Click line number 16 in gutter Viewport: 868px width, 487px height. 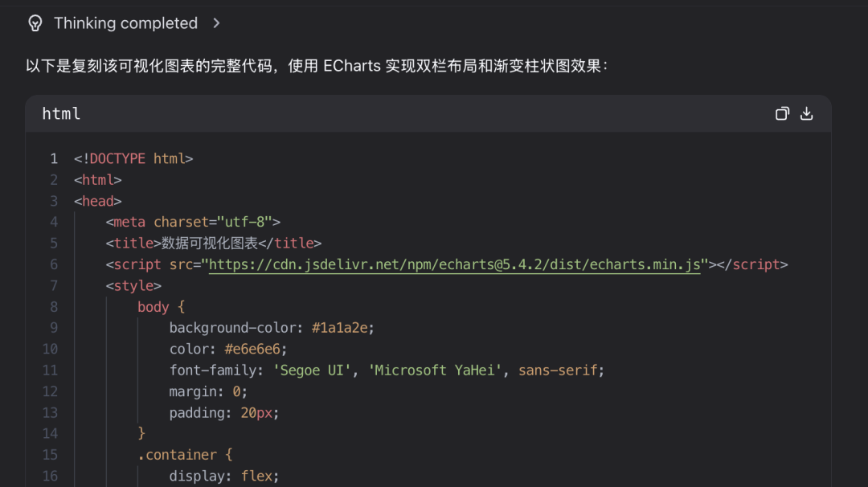tap(50, 476)
